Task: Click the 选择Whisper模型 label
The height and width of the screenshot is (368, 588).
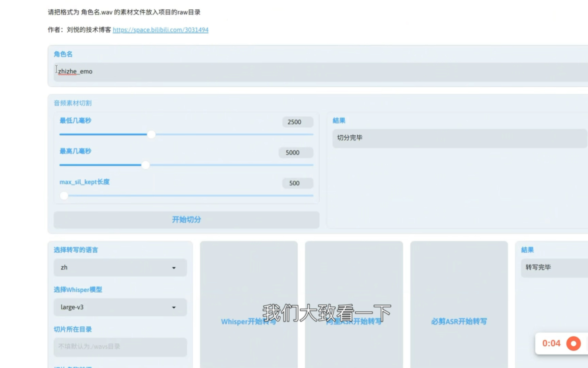Action: (78, 289)
